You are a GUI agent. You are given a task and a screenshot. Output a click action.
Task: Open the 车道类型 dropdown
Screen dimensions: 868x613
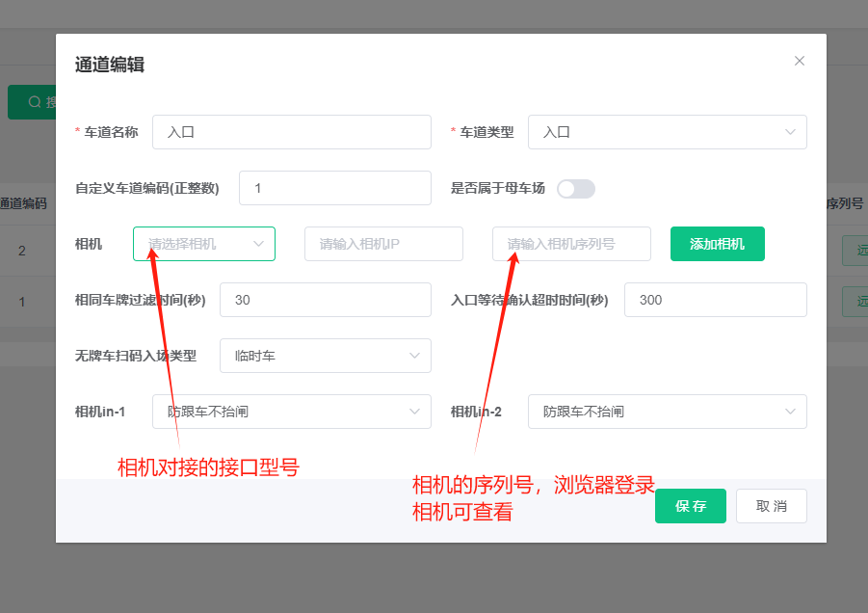(x=667, y=132)
